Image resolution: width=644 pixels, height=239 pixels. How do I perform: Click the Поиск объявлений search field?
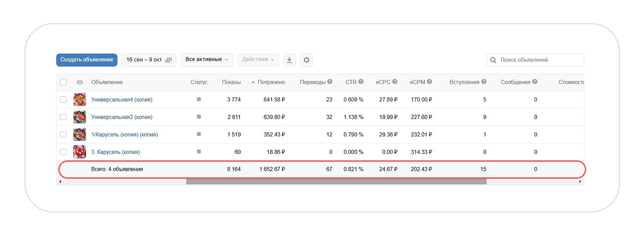pos(540,60)
